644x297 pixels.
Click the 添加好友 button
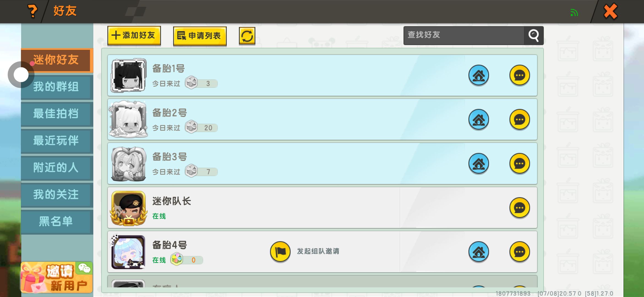click(x=134, y=36)
